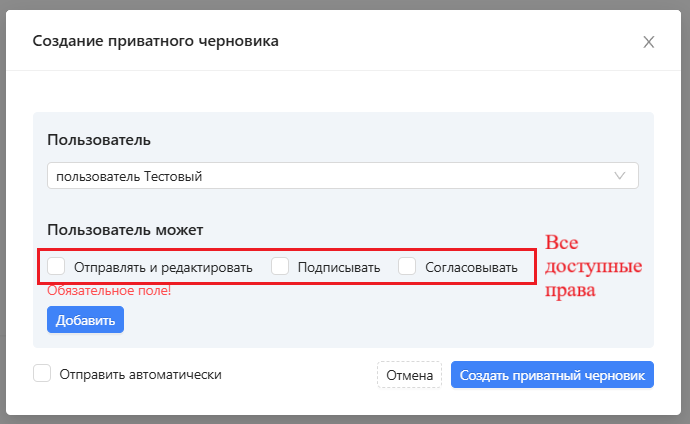Click the selected value 'пользователь Тестовый' text
690x424 pixels.
tap(129, 177)
